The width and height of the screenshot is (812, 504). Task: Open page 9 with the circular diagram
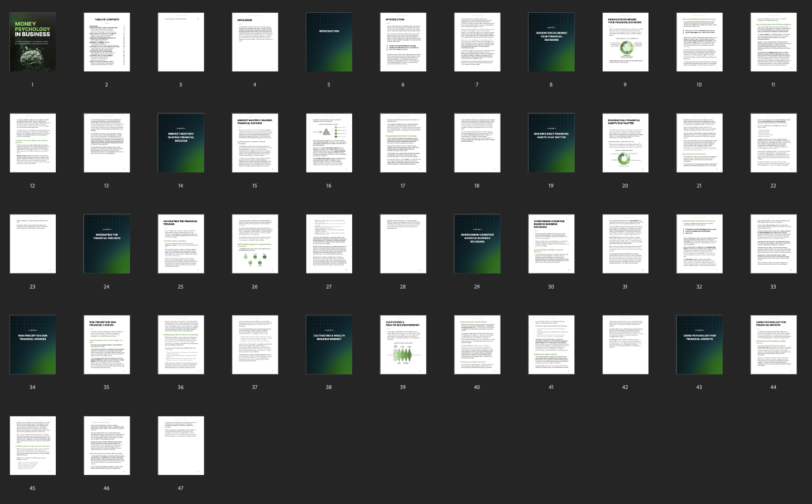[625, 42]
